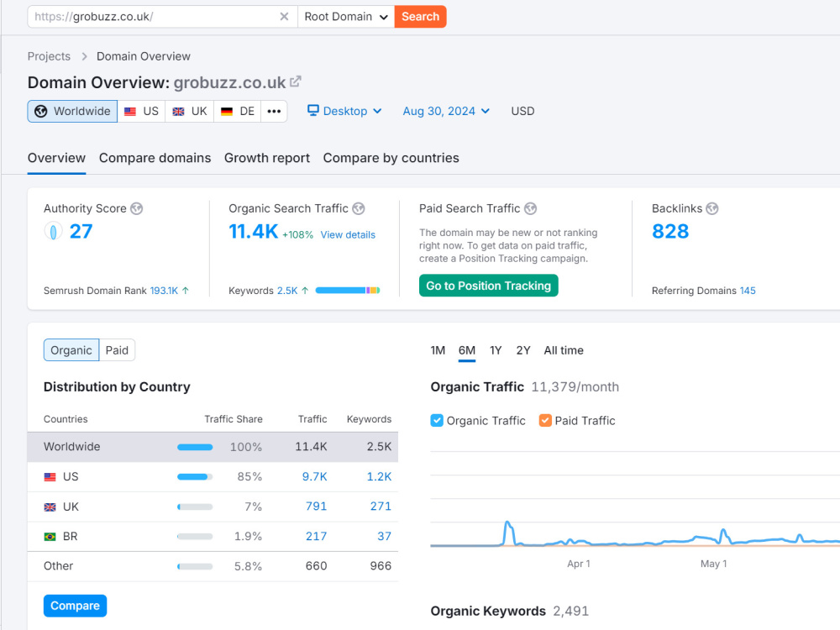Open Keywords 2.5K link

tap(287, 291)
